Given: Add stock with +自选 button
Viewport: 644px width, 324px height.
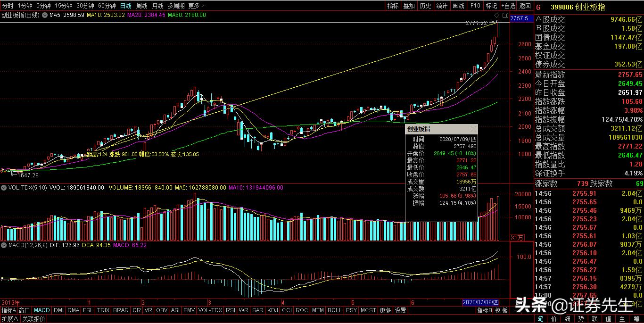Looking at the screenshot, I should pos(507,6).
